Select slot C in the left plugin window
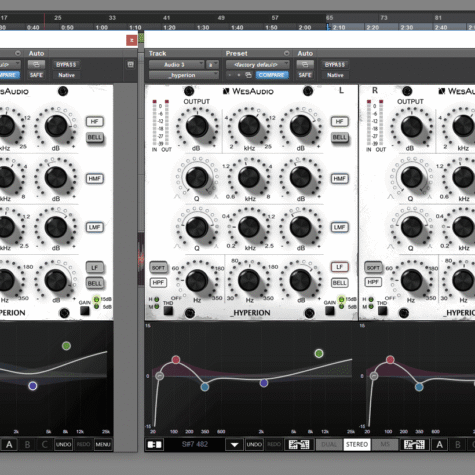Screen dimensions: 475x475 44,445
